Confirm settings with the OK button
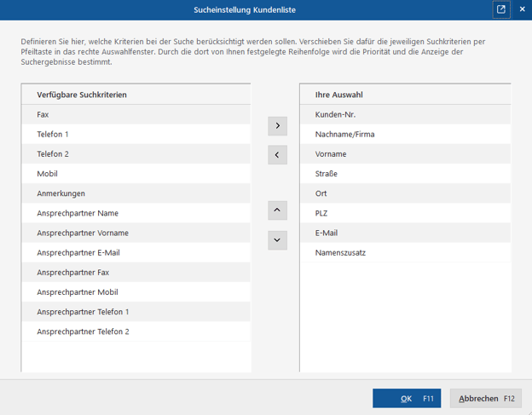 pos(407,399)
